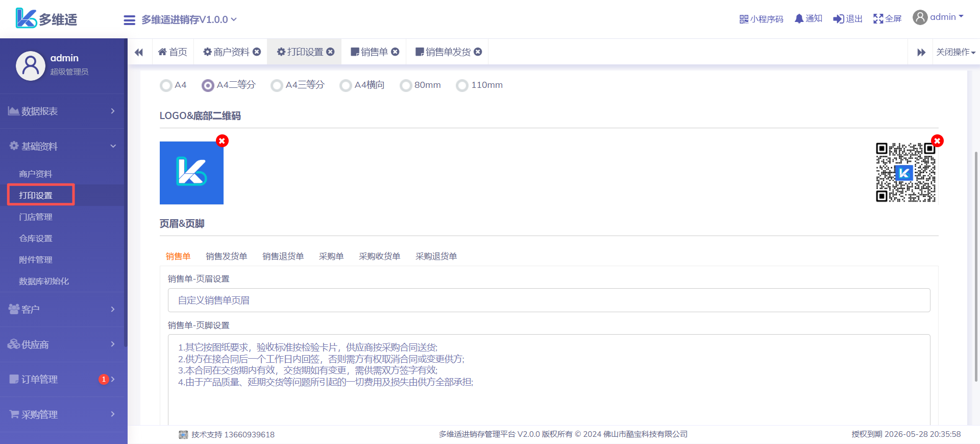980x444 pixels.
Task: Select 80mm paper width
Action: tap(406, 85)
